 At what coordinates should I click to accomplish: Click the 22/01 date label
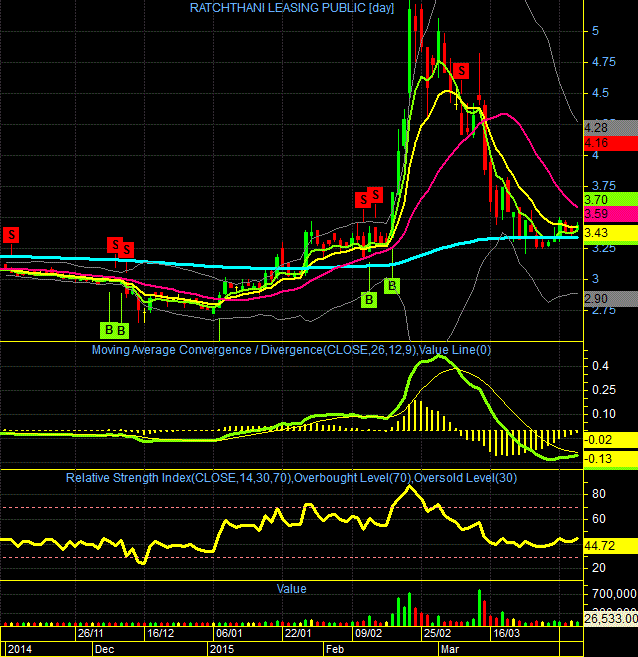click(298, 633)
